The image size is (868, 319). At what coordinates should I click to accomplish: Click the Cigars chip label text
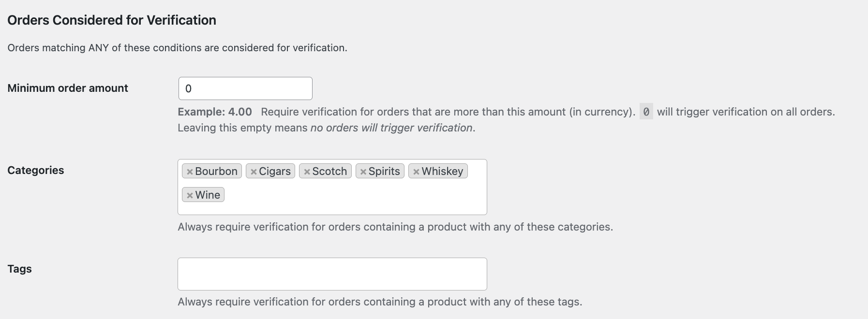coord(275,171)
